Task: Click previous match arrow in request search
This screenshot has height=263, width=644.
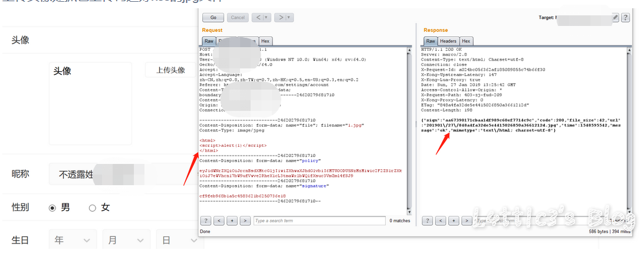Action: [219, 221]
